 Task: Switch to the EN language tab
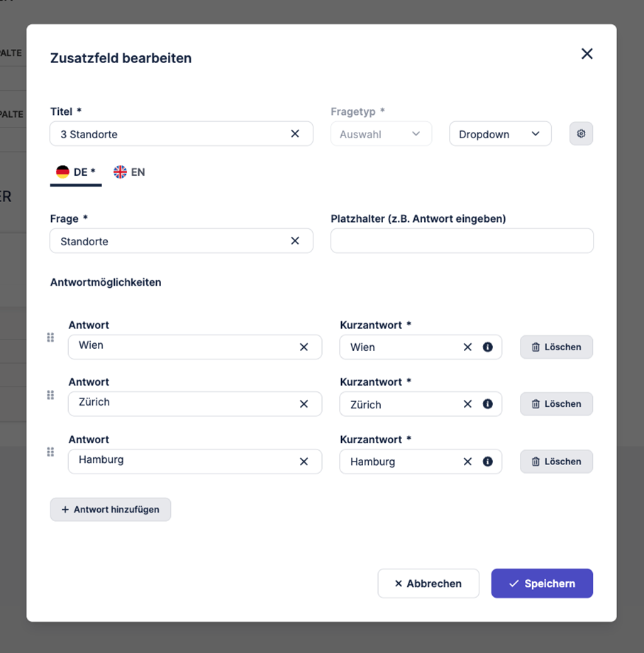click(x=129, y=172)
